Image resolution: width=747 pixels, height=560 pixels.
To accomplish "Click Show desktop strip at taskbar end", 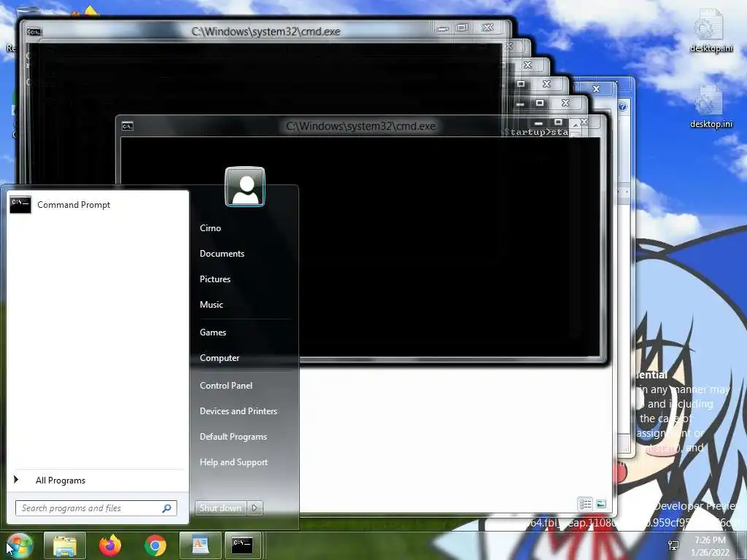I will point(743,545).
